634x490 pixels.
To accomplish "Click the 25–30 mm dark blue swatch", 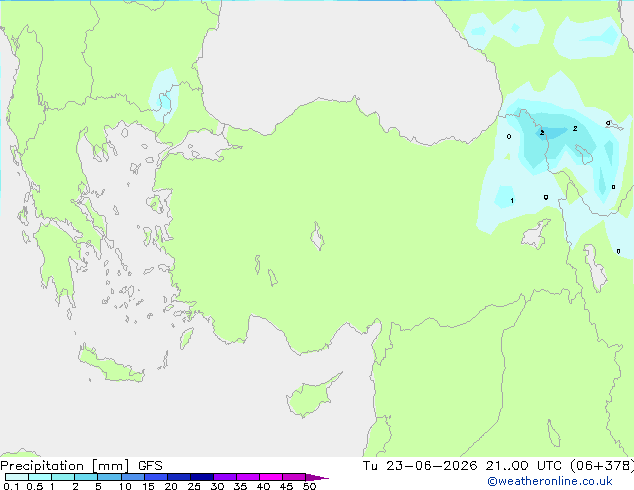I will [201, 477].
